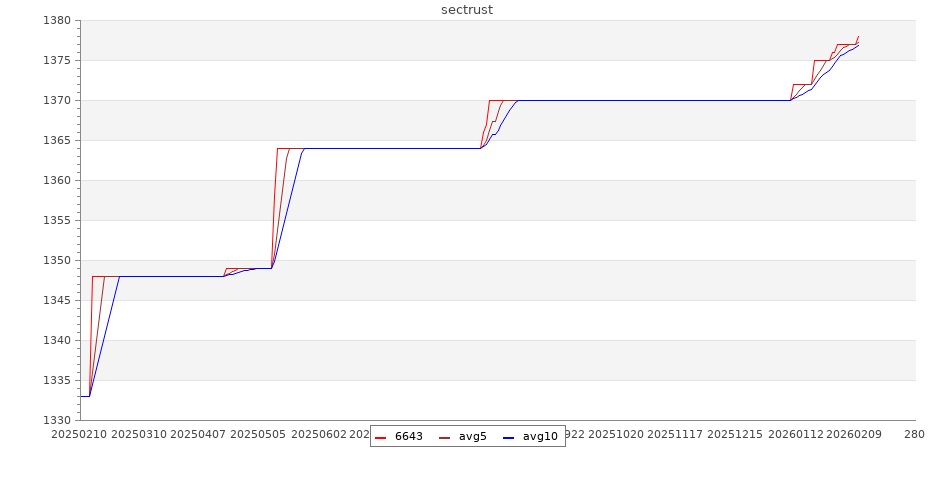The image size is (935, 500).
Task: Click the 1365 y-axis label
Action: [56, 141]
